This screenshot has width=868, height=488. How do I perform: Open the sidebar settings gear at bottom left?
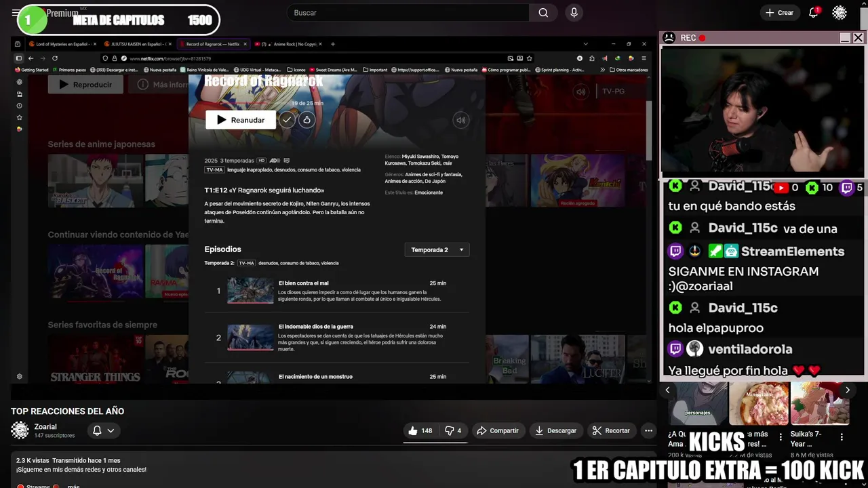(19, 376)
